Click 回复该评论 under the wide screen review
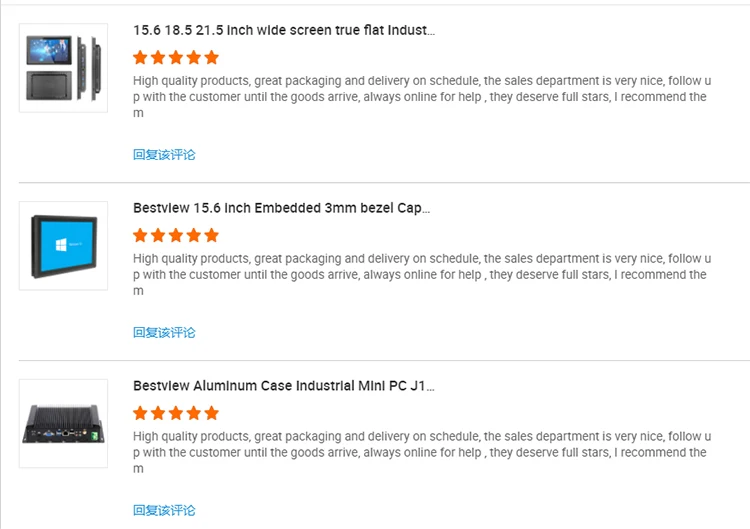750x529 pixels. coord(164,155)
